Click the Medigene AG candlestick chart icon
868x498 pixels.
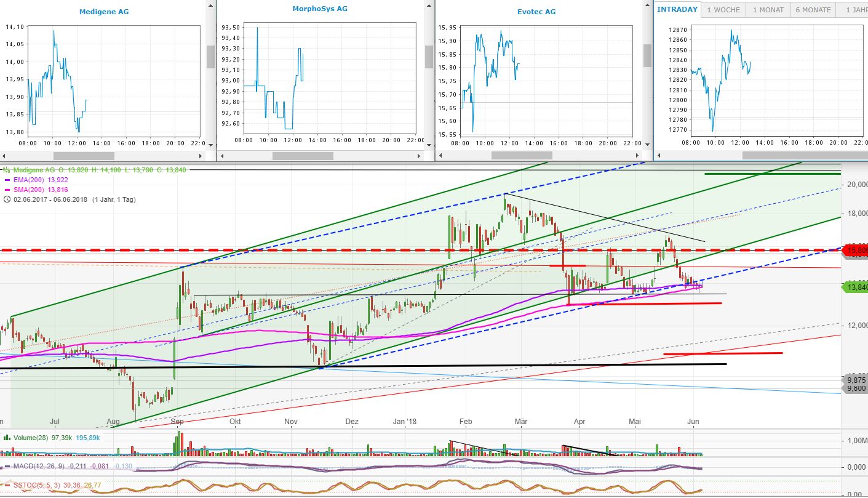click(6, 170)
